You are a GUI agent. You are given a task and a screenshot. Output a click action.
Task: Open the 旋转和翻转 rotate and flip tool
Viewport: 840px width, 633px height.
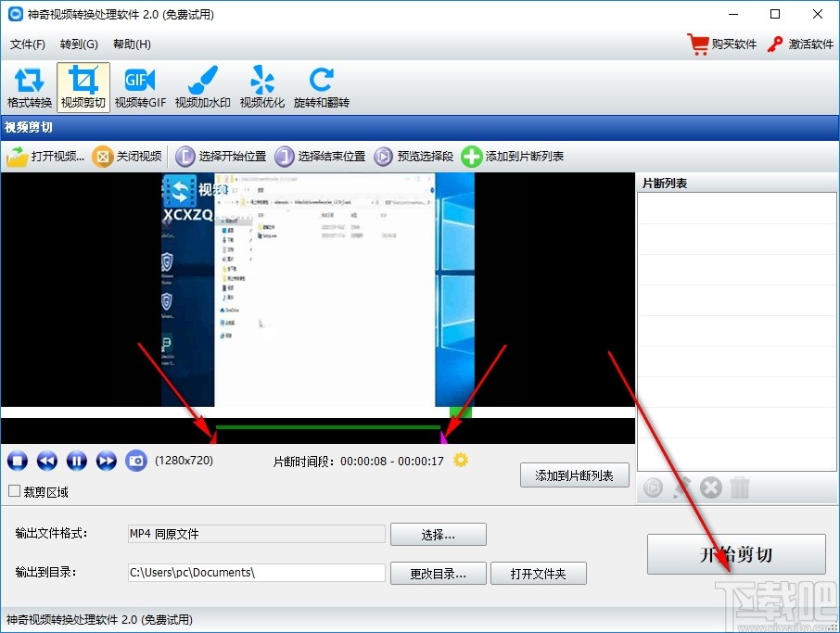point(322,87)
